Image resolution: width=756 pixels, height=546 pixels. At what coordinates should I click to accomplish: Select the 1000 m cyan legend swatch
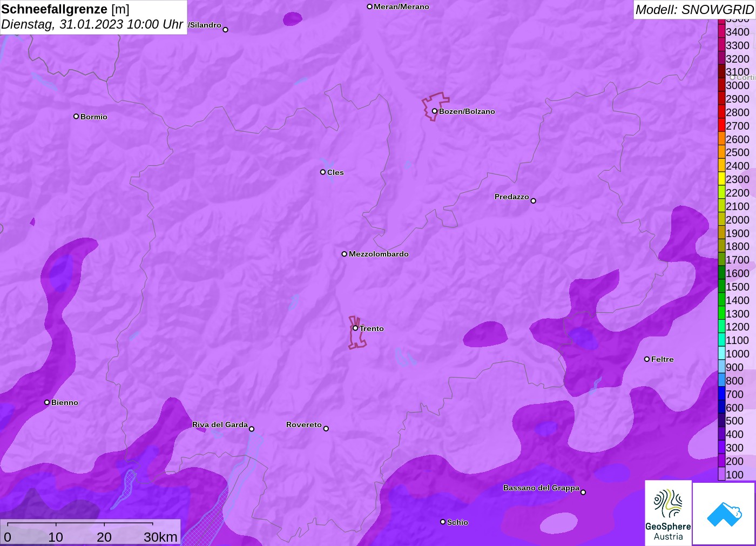pyautogui.click(x=721, y=353)
